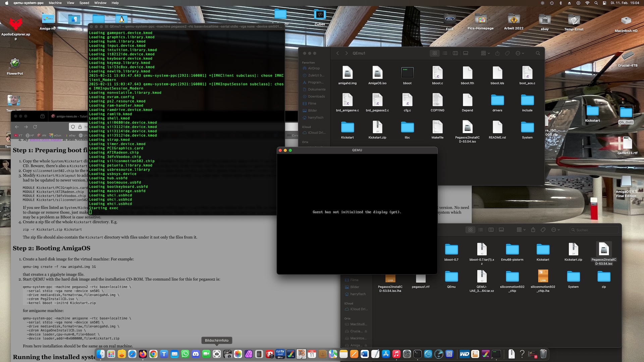Open action menu dropdown in lower Finder toolbar

click(555, 230)
